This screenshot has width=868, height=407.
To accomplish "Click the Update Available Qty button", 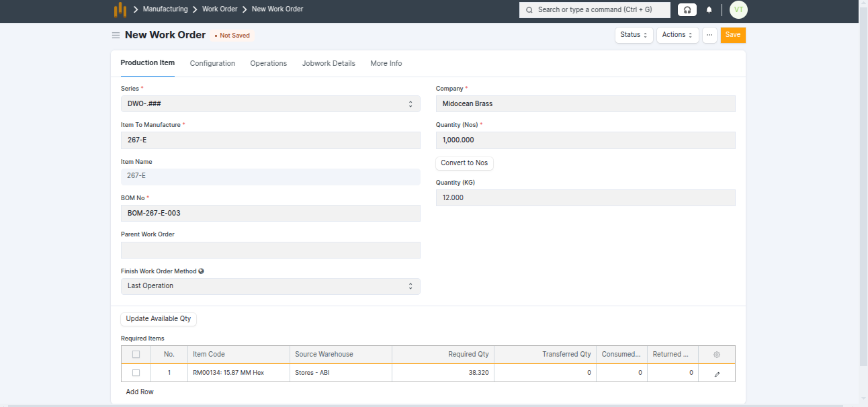I will tap(159, 319).
